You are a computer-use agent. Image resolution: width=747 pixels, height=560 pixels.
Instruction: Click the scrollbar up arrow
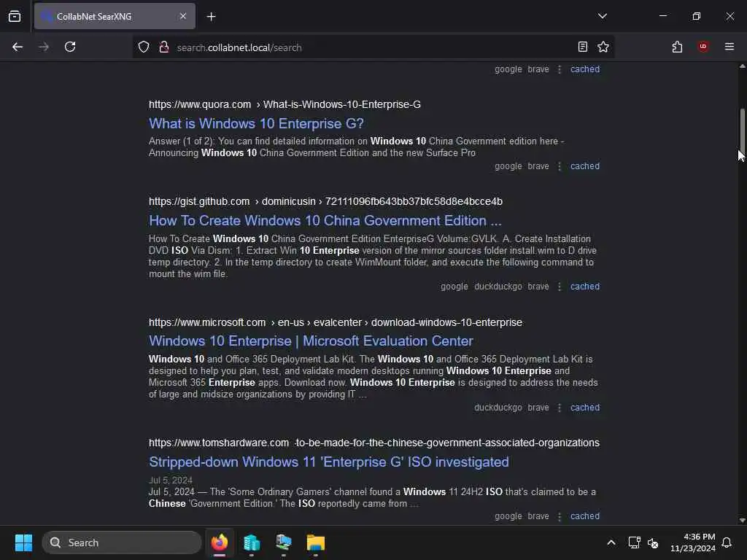tap(742, 66)
